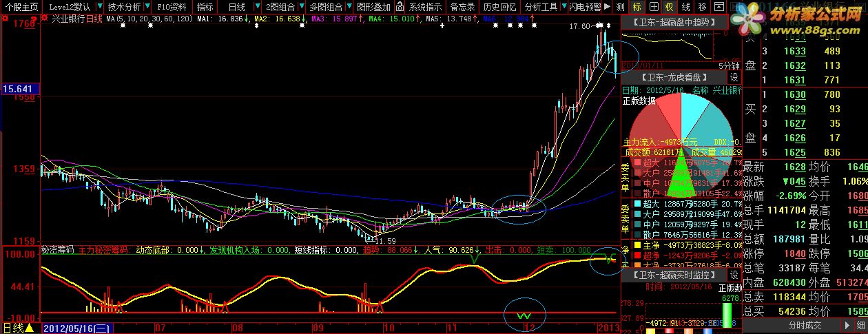This screenshot has width=868, height=334.
Task: Click the 11.59 low price label
Action: tap(385, 240)
